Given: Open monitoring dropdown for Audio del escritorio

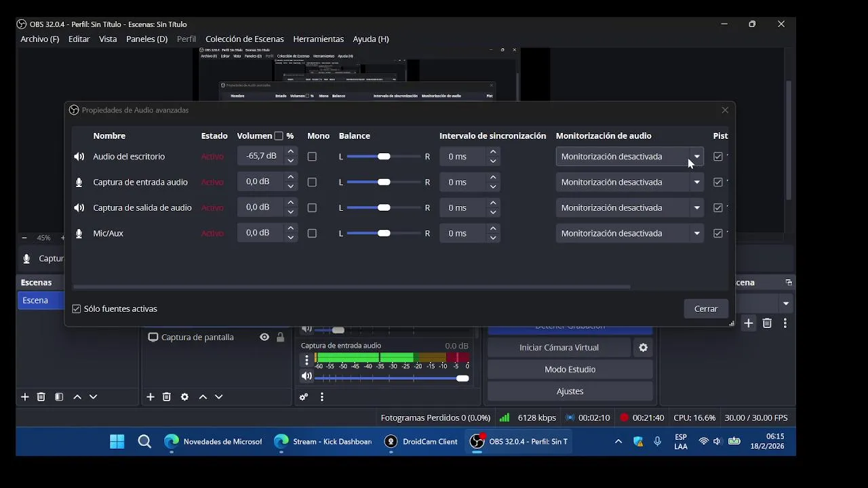Looking at the screenshot, I should click(x=629, y=157).
